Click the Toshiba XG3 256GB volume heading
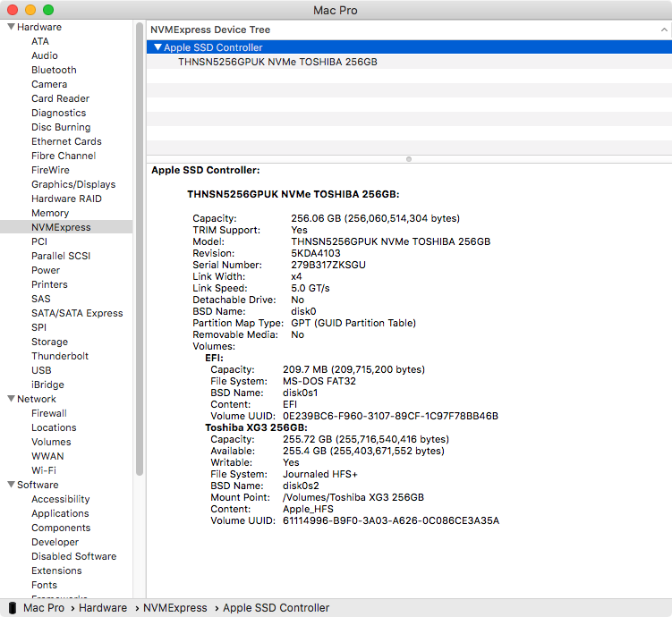The width and height of the screenshot is (672, 617). 256,427
